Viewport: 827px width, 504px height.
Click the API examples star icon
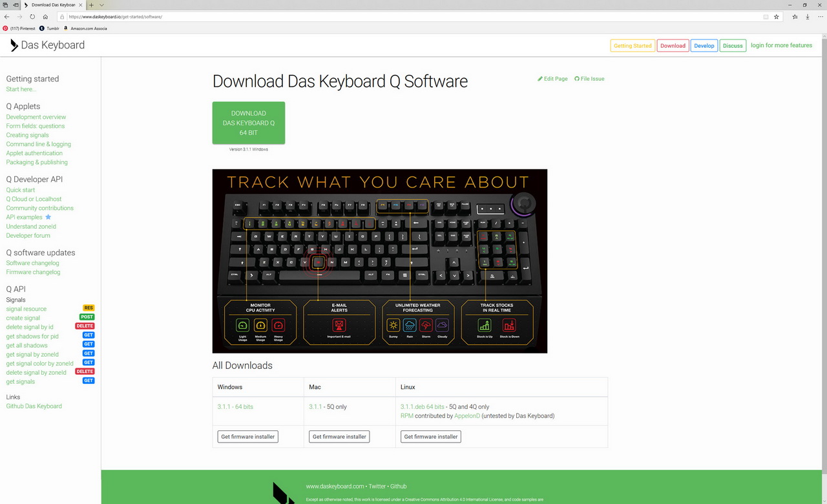48,217
